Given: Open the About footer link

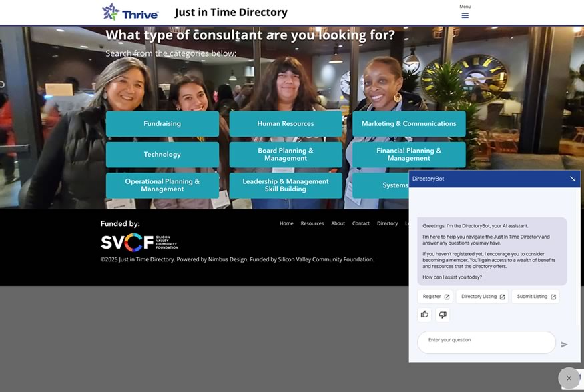Looking at the screenshot, I should 338,223.
